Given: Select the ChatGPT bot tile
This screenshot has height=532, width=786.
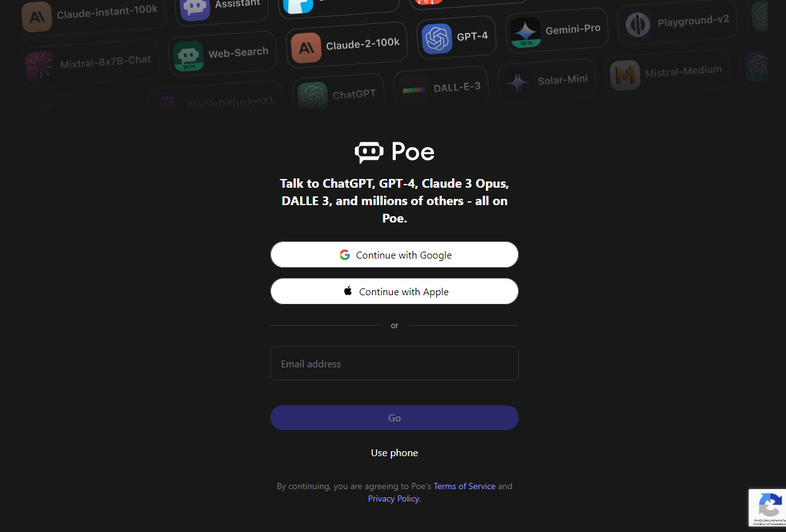Looking at the screenshot, I should click(338, 94).
